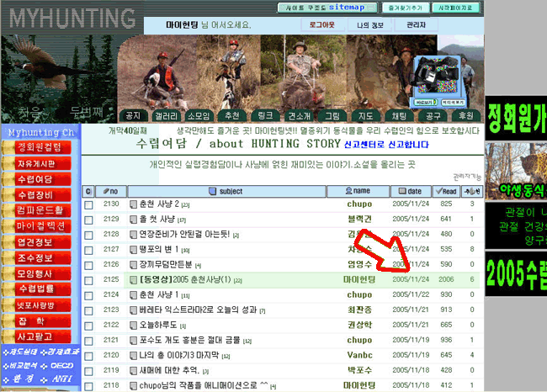Switch to the 채팅 navigation tab
The height and width of the screenshot is (392, 547).
(395, 115)
